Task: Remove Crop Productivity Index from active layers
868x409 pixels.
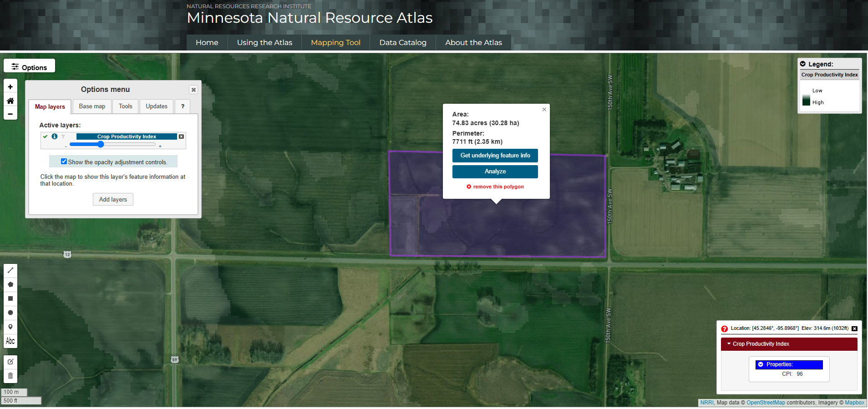Action: [181, 136]
